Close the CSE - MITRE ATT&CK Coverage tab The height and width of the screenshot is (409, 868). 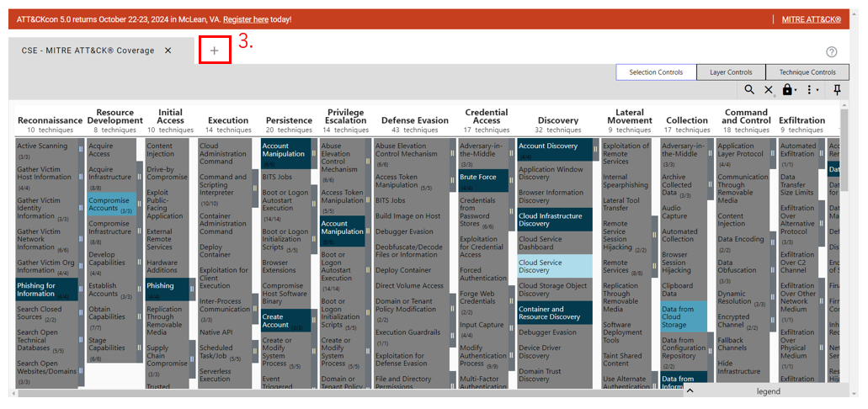[x=168, y=50]
